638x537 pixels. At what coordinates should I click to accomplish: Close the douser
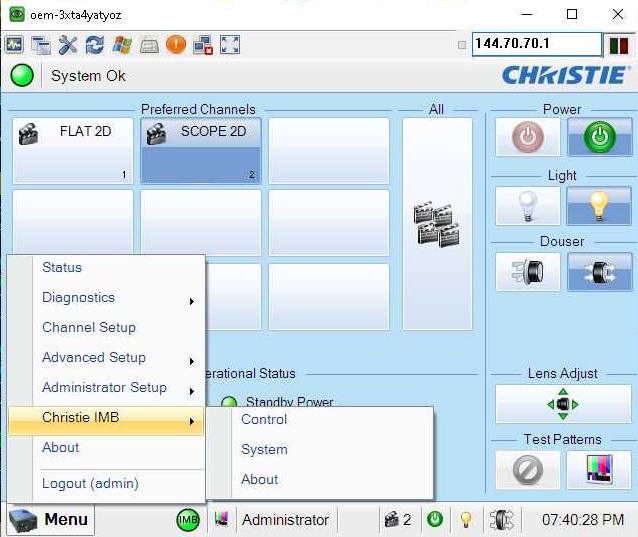coord(528,272)
